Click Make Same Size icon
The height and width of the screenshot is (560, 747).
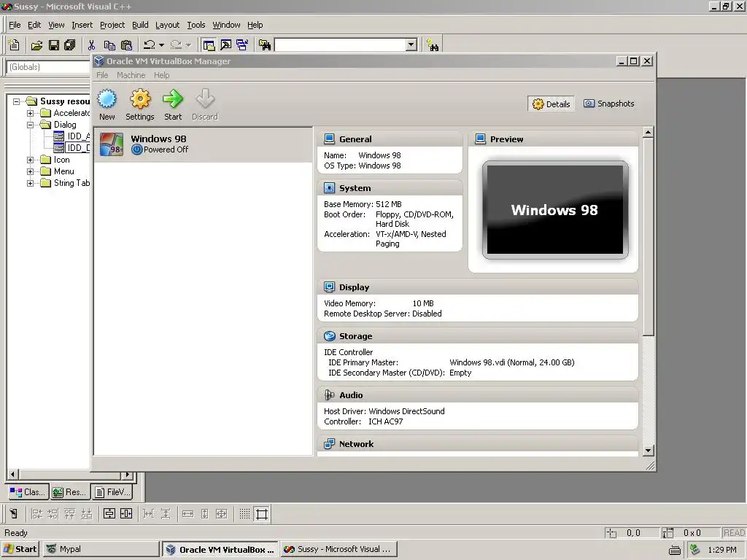[x=222, y=514]
